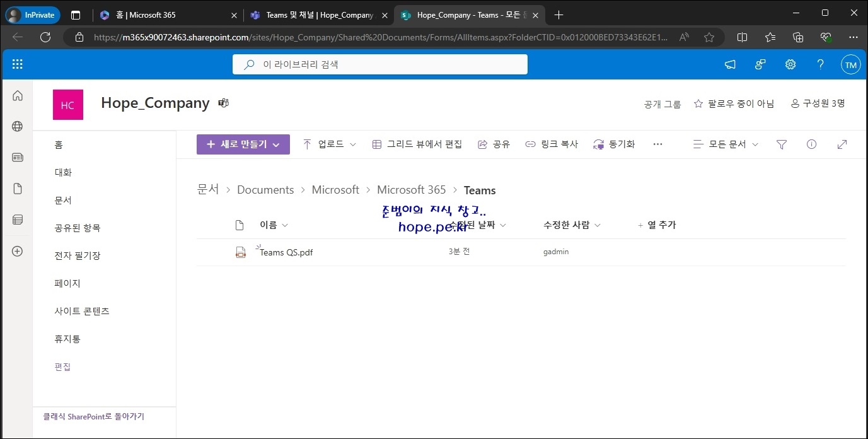Click the file type column header icon
The width and height of the screenshot is (868, 439).
point(239,225)
